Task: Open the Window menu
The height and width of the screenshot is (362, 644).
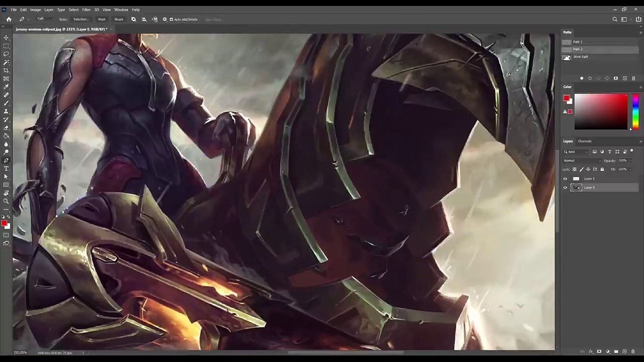Action: [x=121, y=10]
